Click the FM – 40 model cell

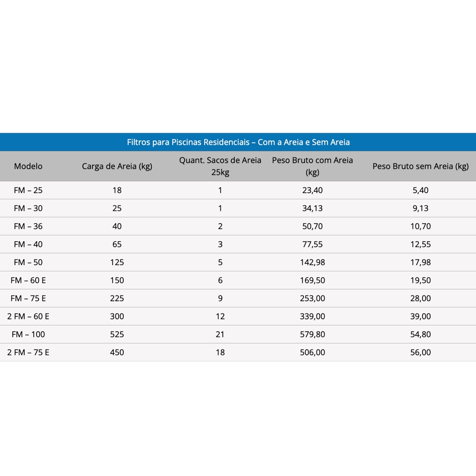28,245
